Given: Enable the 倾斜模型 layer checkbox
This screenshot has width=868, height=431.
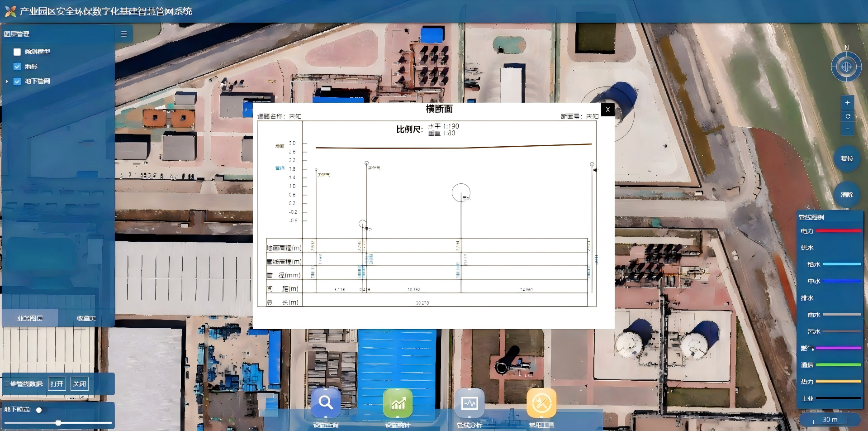Looking at the screenshot, I should (17, 52).
